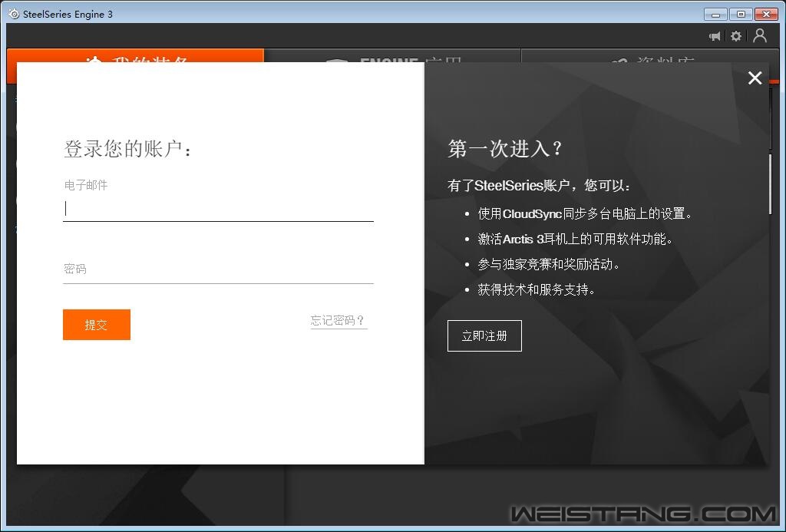Screen dimensions: 786x532
Task: Close the SteelSeries Engine 3 window
Action: click(x=766, y=14)
